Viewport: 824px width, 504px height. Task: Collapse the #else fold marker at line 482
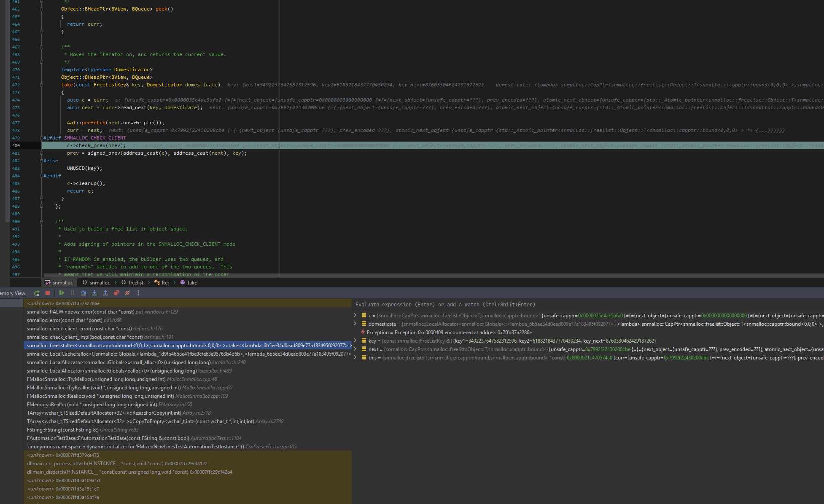(41, 161)
